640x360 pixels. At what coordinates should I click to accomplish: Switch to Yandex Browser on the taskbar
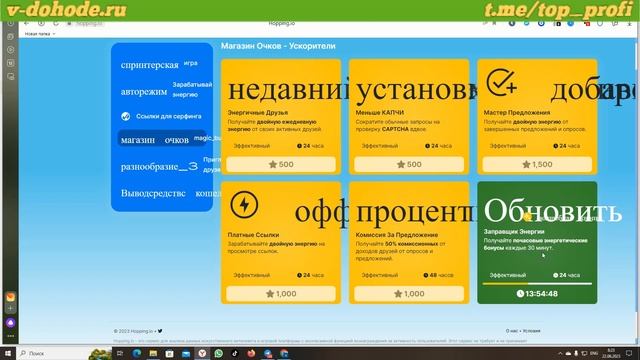click(202, 353)
